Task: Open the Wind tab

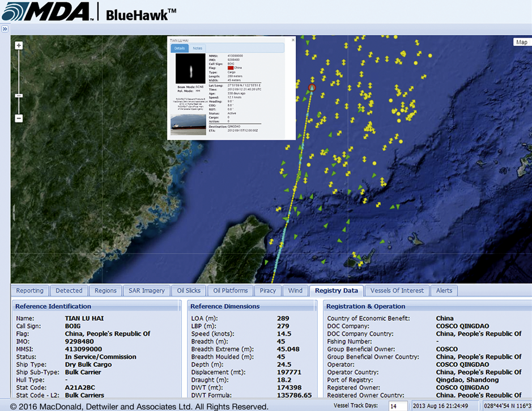Action: tap(295, 291)
